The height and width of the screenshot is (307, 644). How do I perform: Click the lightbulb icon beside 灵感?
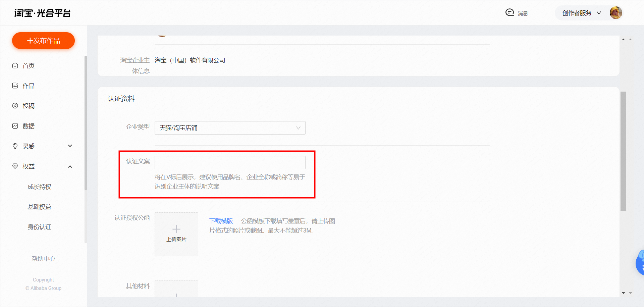point(15,146)
